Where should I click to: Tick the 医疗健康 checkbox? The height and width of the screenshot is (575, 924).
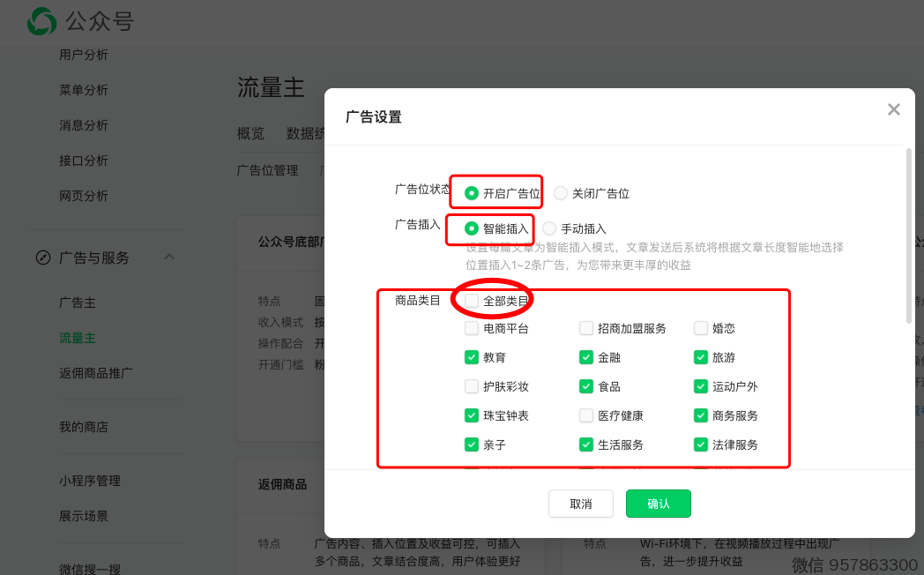(586, 415)
